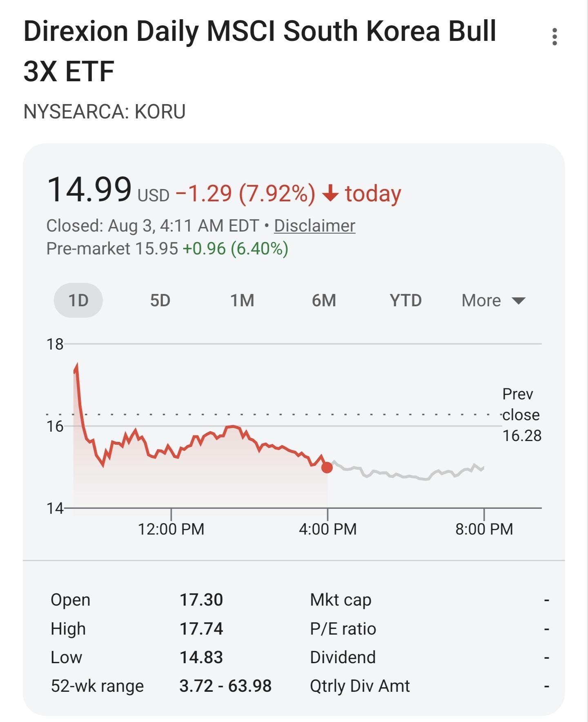Click the More dropdown arrow

tap(519, 301)
